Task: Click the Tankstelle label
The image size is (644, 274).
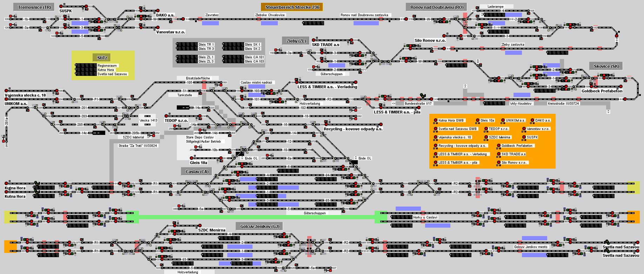Action: click(185, 95)
